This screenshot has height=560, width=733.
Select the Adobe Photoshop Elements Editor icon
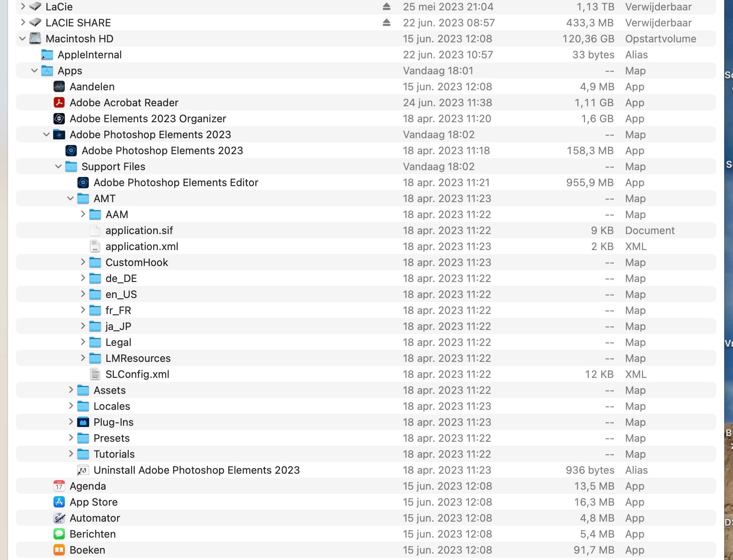(x=83, y=183)
